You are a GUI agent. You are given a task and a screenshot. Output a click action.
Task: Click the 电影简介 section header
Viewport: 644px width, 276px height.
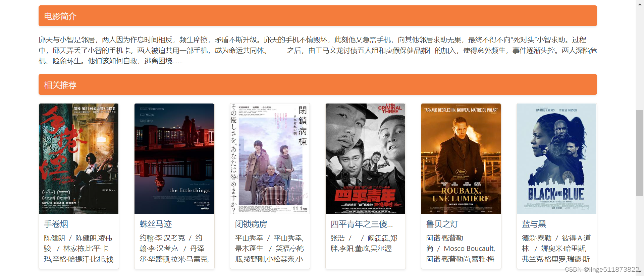tap(318, 16)
